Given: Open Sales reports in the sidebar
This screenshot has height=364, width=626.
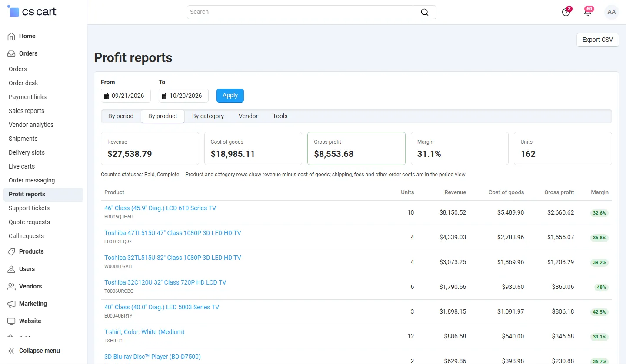Looking at the screenshot, I should click(27, 111).
